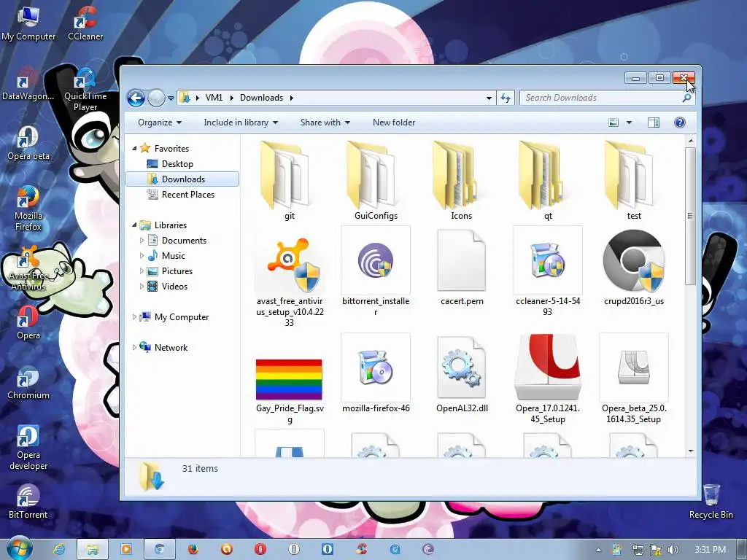This screenshot has width=747, height=560.
Task: Click the search magnifier icon
Action: click(x=686, y=98)
